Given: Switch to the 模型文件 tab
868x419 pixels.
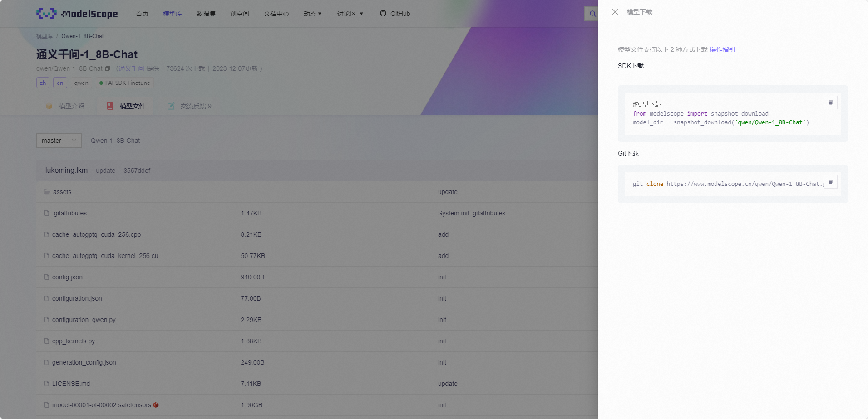Looking at the screenshot, I should tap(126, 106).
